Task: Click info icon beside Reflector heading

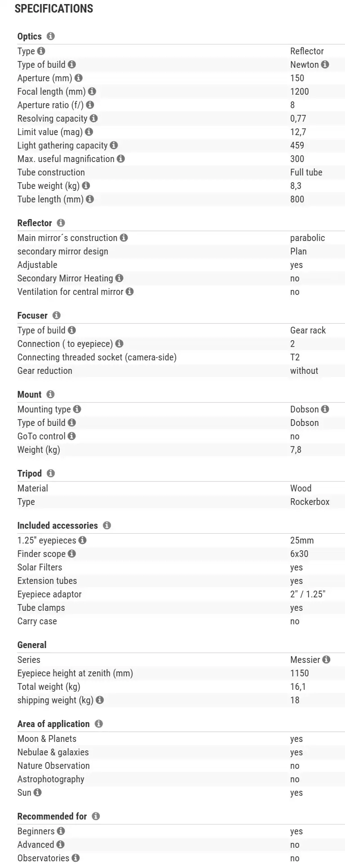Action: click(x=61, y=223)
